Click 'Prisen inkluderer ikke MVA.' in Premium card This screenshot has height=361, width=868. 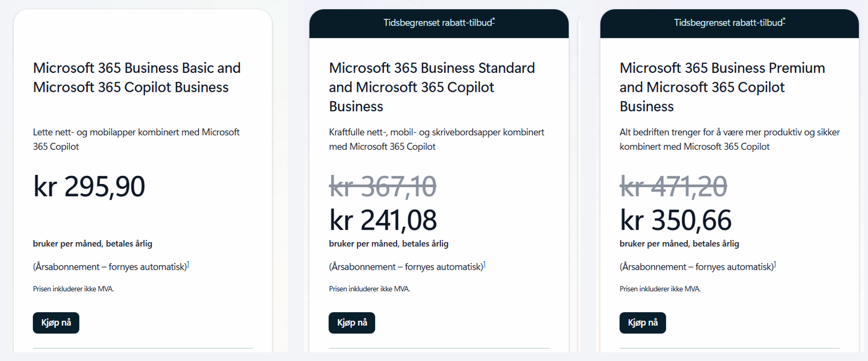tap(660, 289)
